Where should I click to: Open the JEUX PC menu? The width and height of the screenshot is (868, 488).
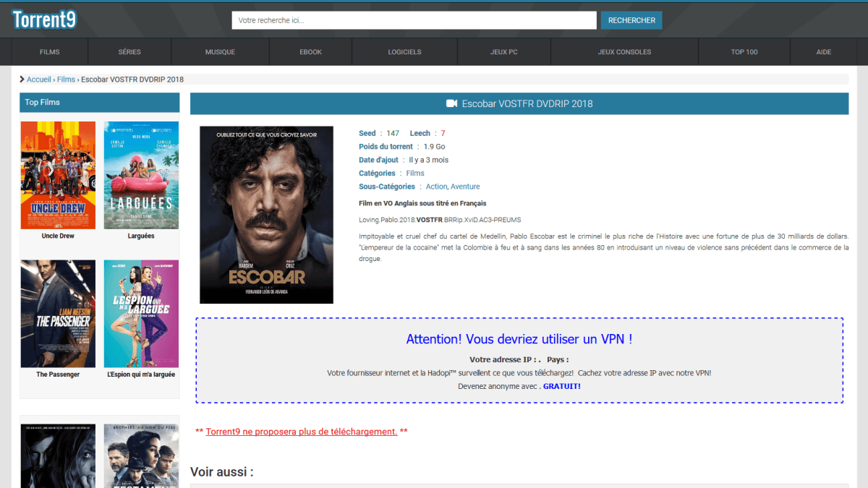(503, 52)
